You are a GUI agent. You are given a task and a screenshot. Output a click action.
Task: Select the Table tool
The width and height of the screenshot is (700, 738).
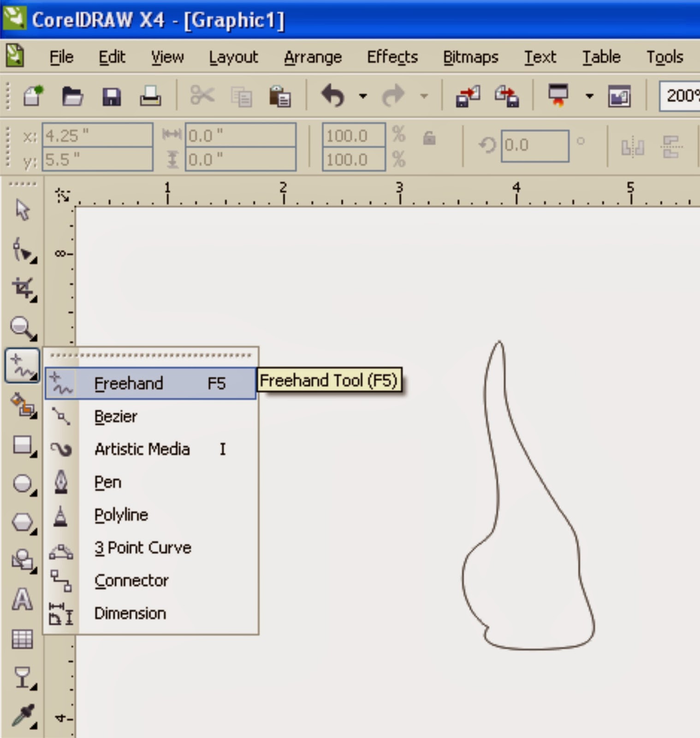[x=22, y=639]
